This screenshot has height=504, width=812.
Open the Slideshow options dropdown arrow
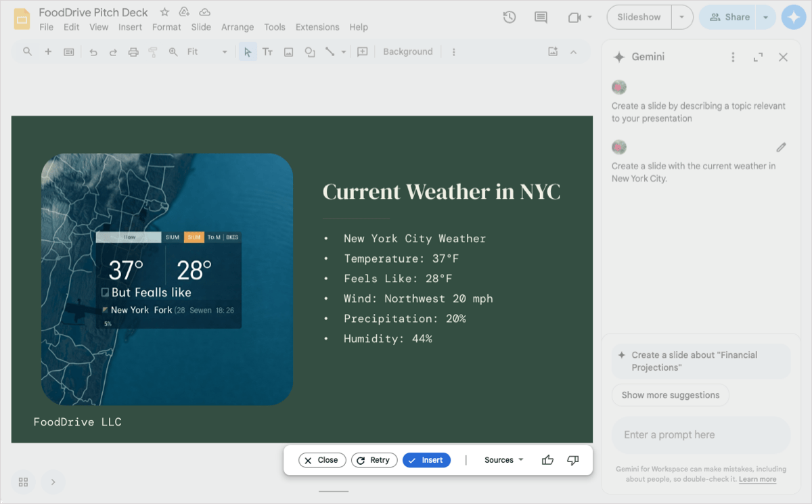pos(681,18)
